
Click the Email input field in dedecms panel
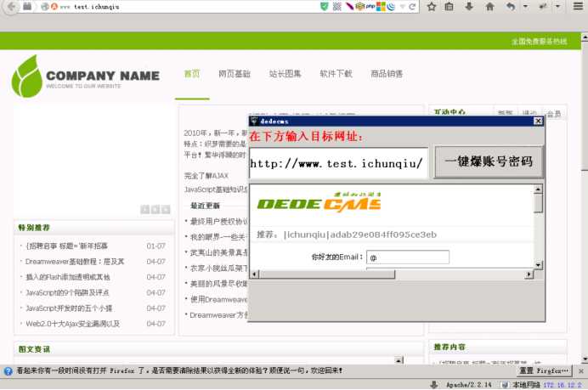tap(408, 257)
